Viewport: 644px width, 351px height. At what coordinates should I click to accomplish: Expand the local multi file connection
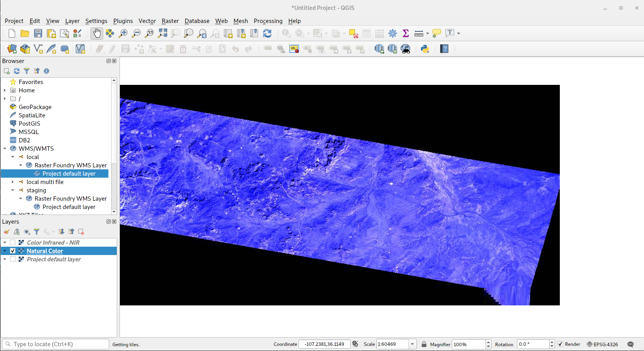tap(13, 182)
